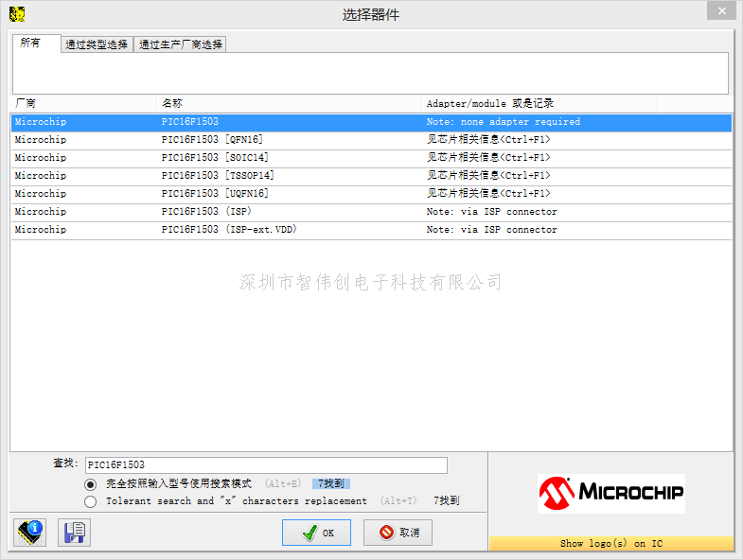Click 'Note: none adapter required' cell
Image resolution: width=743 pixels, height=560 pixels.
pos(504,122)
